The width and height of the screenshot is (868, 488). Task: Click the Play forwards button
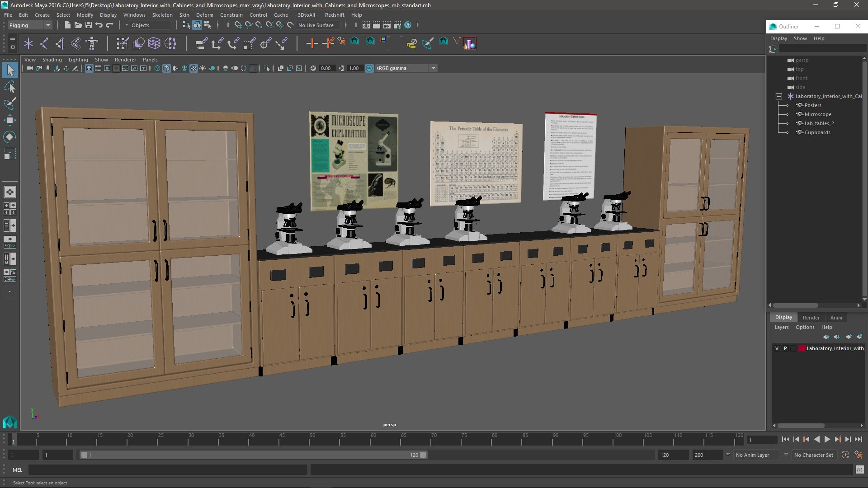(x=827, y=439)
